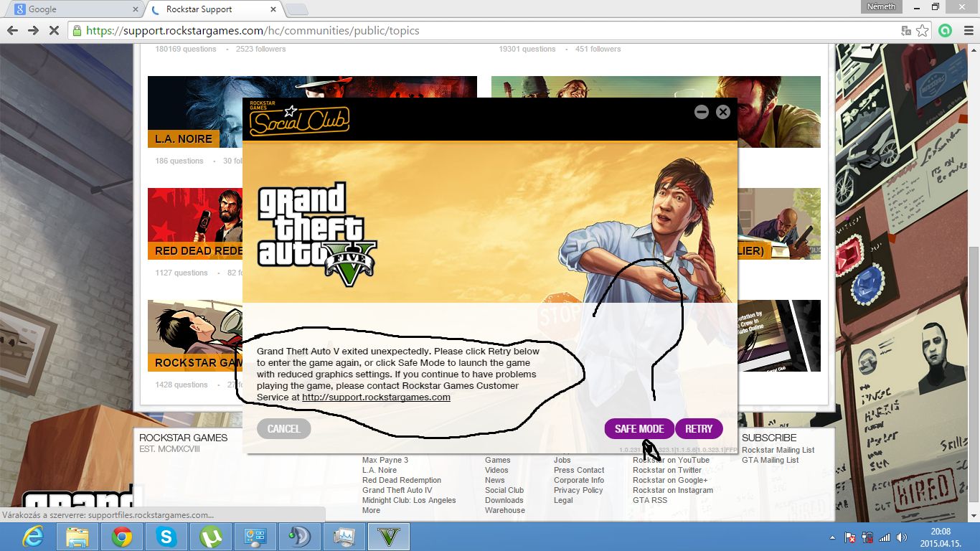Click the Retry button in launcher

click(699, 429)
